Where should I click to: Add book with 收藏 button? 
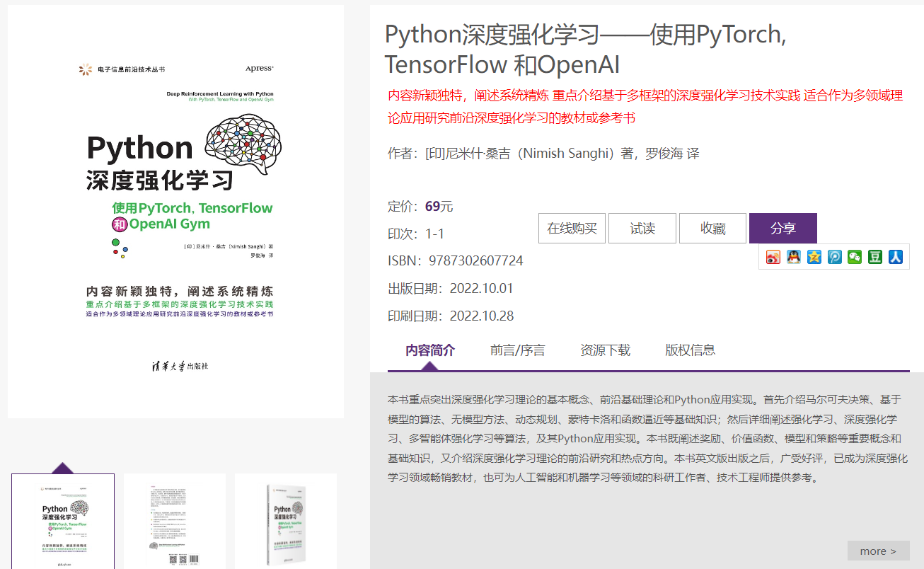(x=712, y=228)
